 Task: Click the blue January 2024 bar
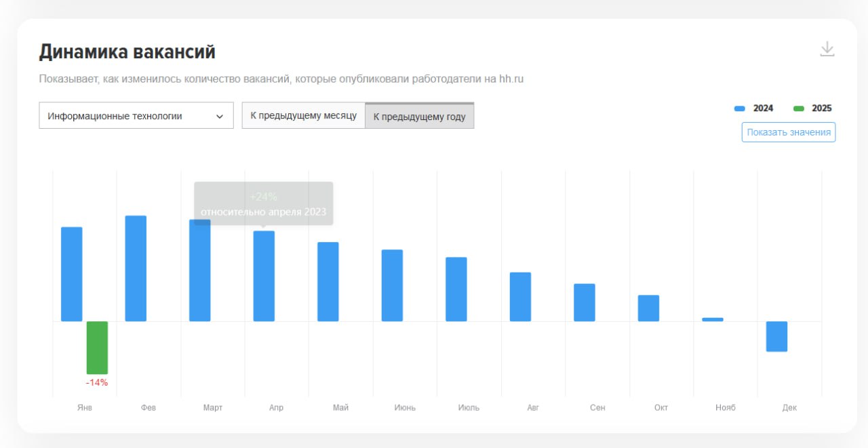click(x=72, y=274)
